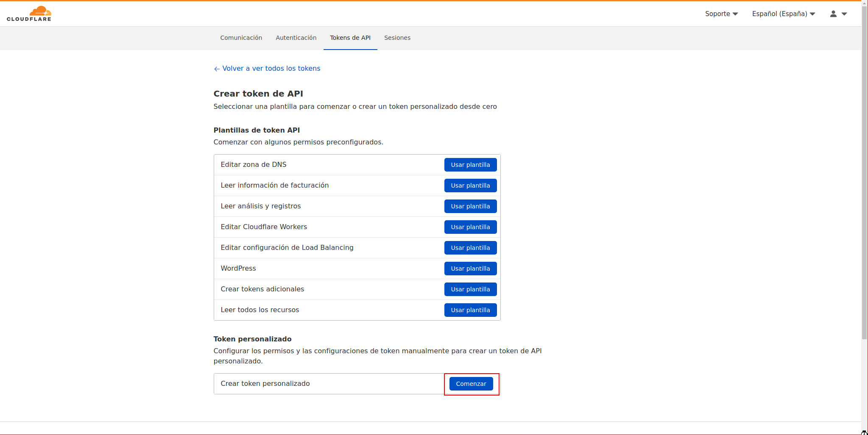Select the Tokens de API tab
Image resolution: width=868 pixels, height=435 pixels.
click(350, 38)
